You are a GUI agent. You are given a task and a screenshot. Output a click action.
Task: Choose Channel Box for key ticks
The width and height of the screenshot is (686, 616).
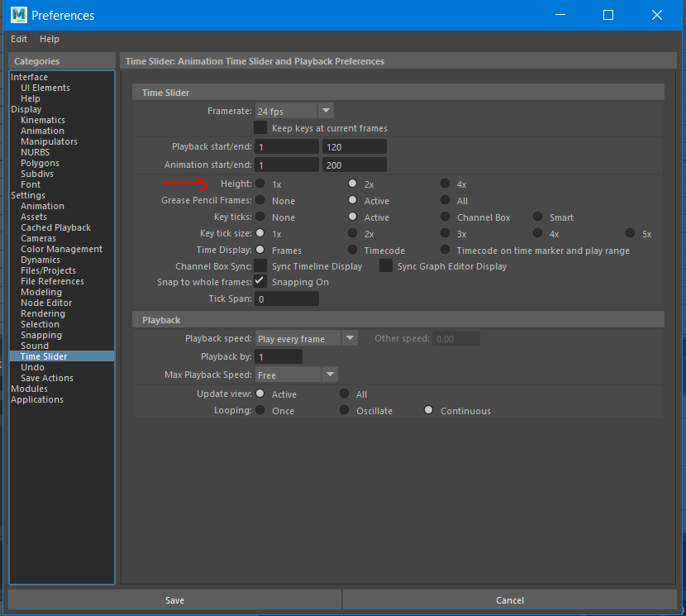[x=445, y=217]
